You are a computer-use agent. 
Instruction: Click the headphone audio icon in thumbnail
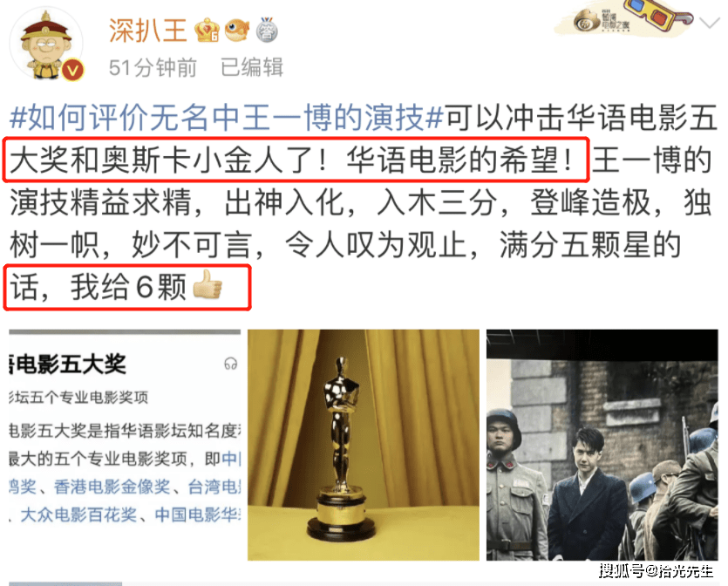coord(231,364)
